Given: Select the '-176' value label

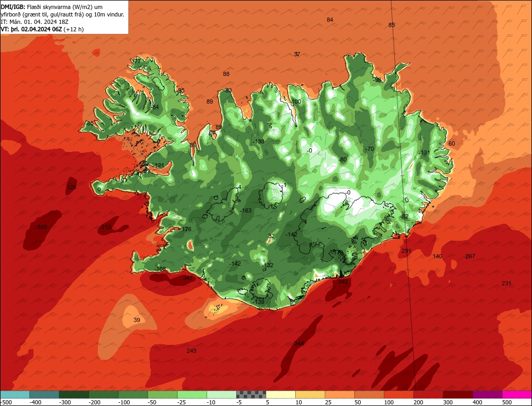Looking at the screenshot, I should (x=186, y=229).
